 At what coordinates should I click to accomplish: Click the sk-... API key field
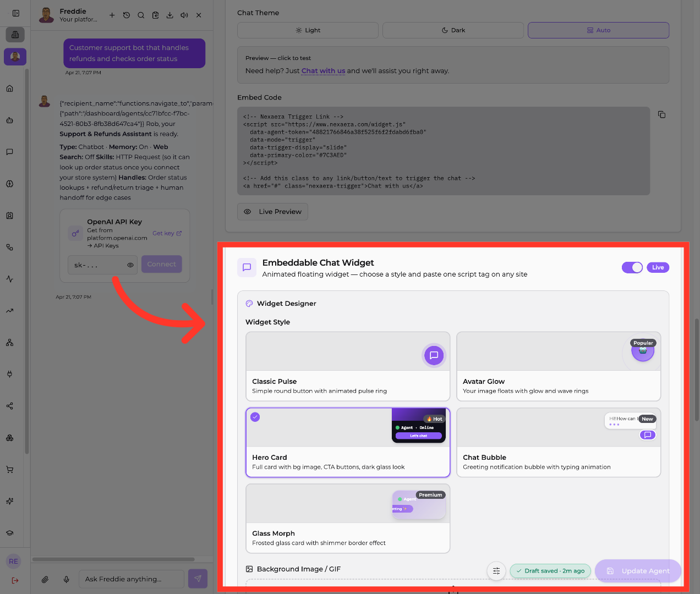tap(102, 265)
